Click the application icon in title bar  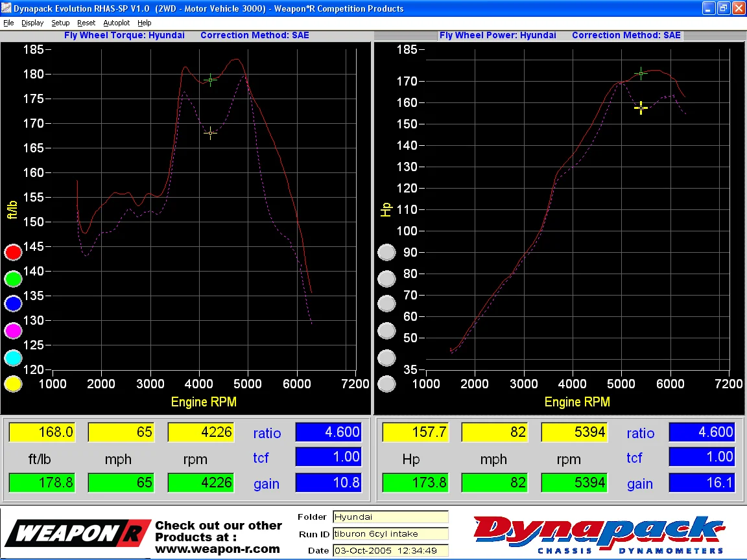click(x=6, y=8)
